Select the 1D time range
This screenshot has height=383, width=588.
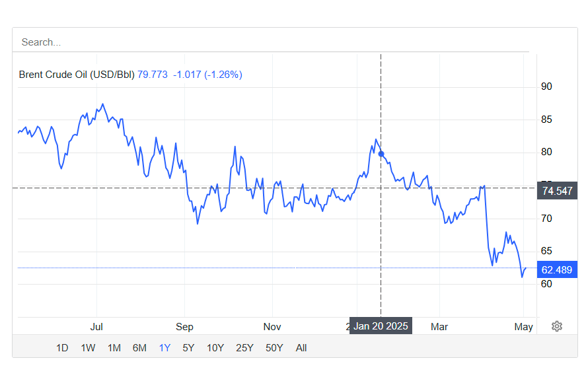point(62,348)
